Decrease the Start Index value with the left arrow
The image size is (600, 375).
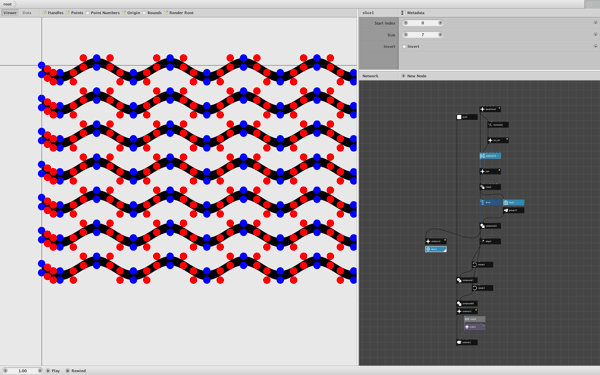[406, 23]
